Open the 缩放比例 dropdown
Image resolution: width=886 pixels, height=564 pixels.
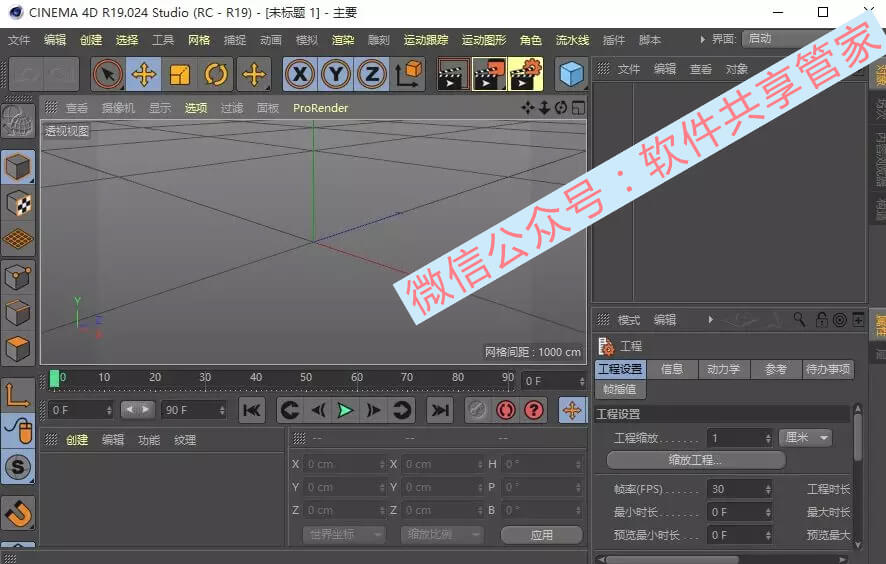tap(442, 534)
